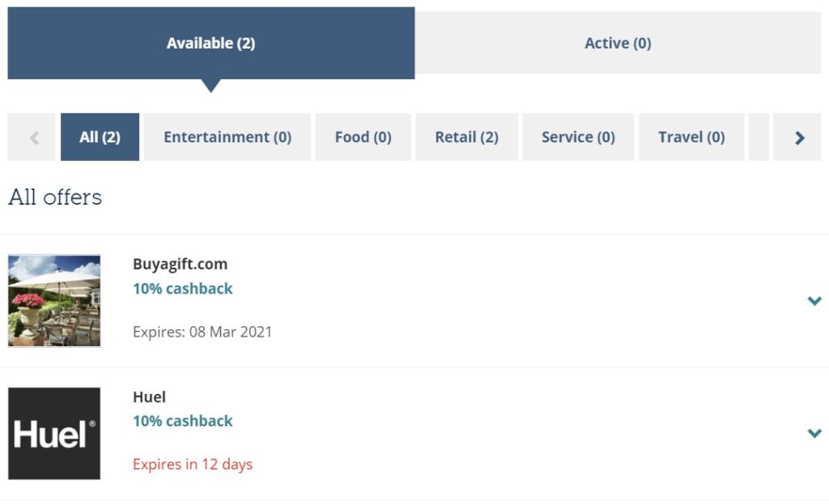Open the Buyagift.com offer image
Screen dimensions: 829x504
coord(54,301)
